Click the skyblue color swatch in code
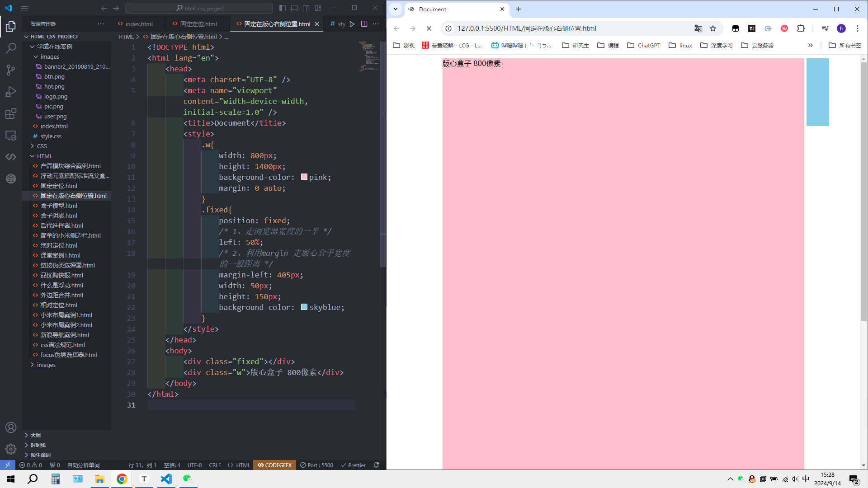Image resolution: width=868 pixels, height=488 pixels. [304, 307]
